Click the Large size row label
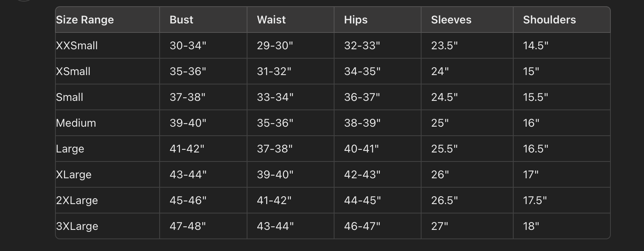Viewport: 644px width, 251px height. (x=70, y=149)
